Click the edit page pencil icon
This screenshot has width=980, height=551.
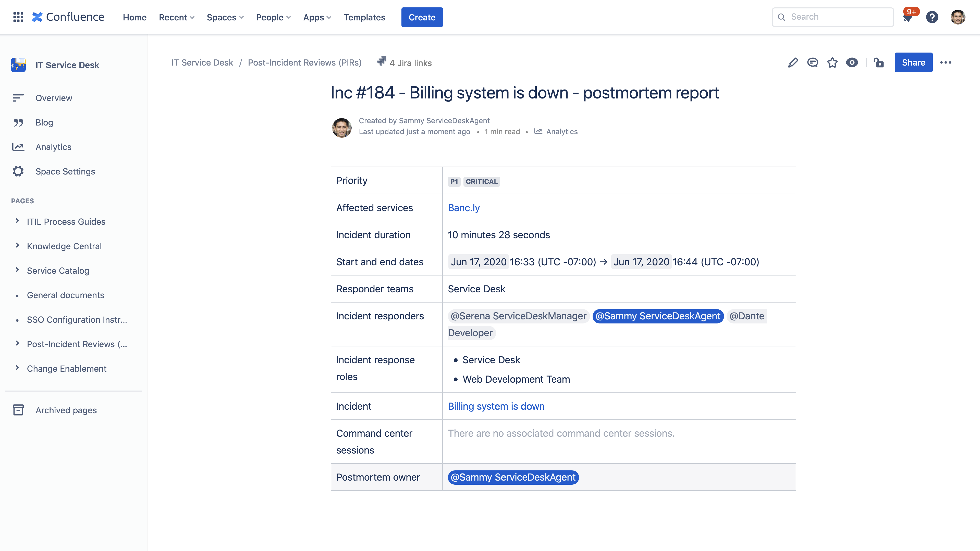(x=793, y=63)
